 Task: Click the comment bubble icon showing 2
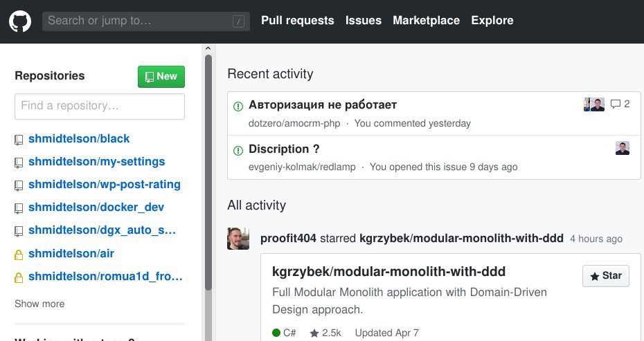(x=615, y=104)
